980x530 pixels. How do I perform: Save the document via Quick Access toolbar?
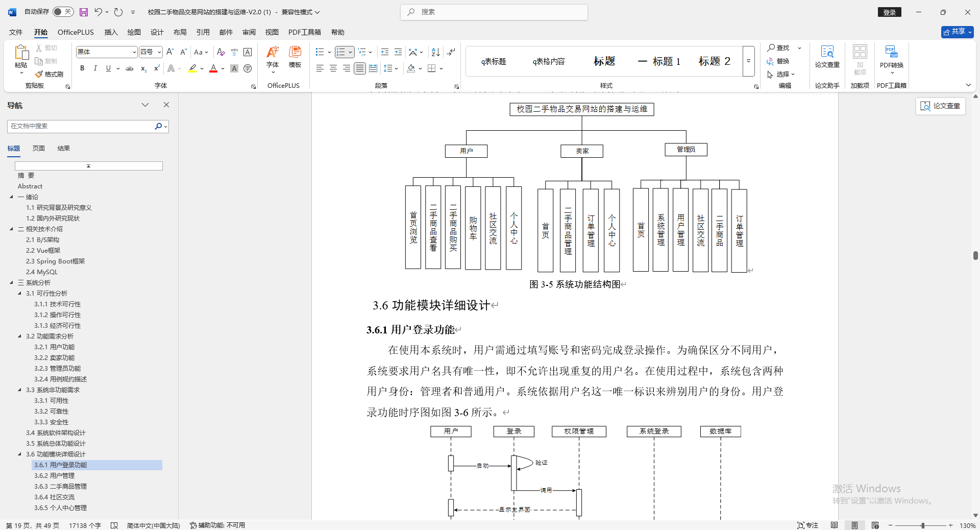83,12
